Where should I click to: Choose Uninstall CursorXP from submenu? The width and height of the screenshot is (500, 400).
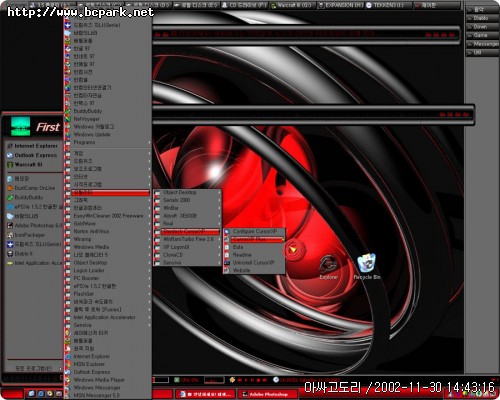(x=254, y=263)
